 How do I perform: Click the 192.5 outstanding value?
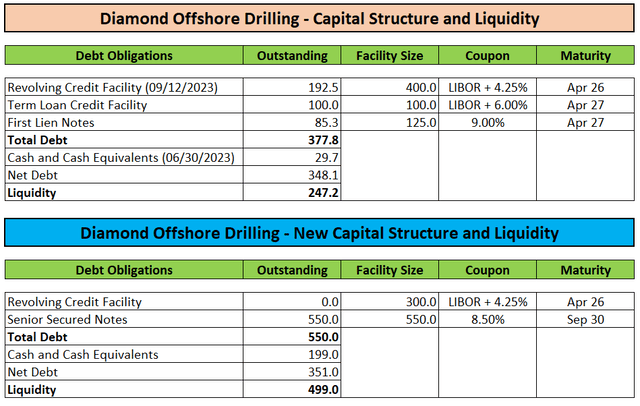tap(323, 87)
